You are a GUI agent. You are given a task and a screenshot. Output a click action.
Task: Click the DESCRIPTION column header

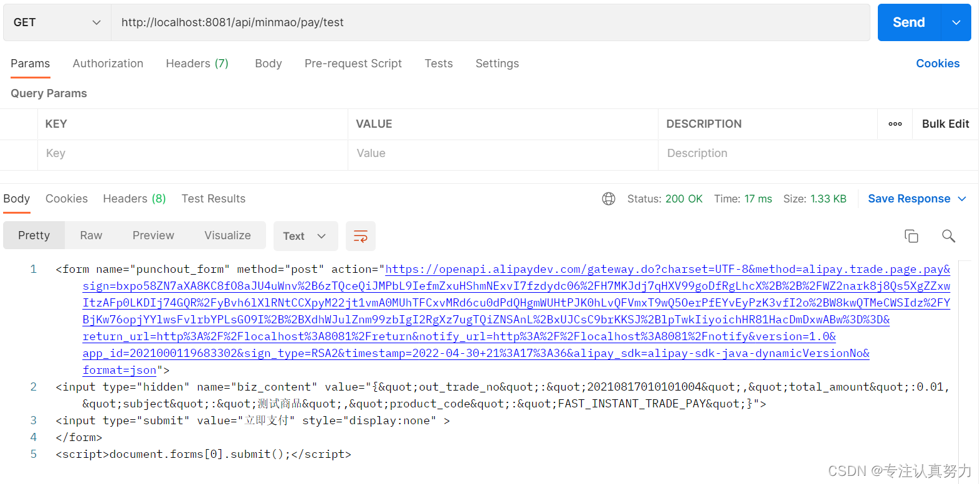pos(704,124)
